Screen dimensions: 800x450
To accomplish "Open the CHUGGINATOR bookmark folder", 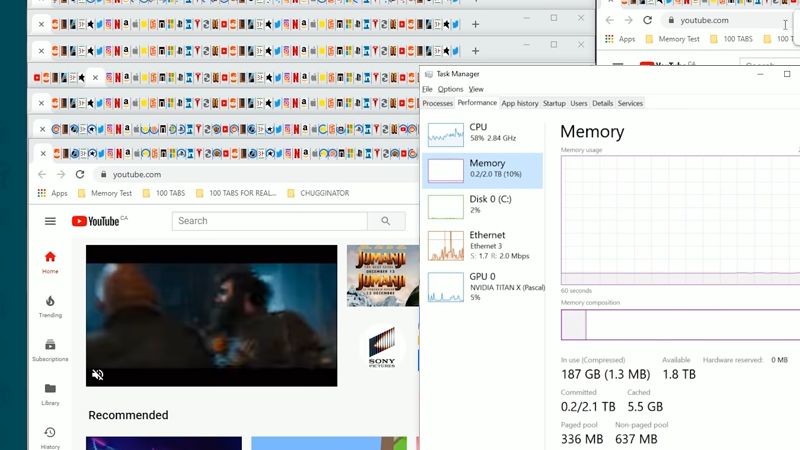I will (318, 193).
